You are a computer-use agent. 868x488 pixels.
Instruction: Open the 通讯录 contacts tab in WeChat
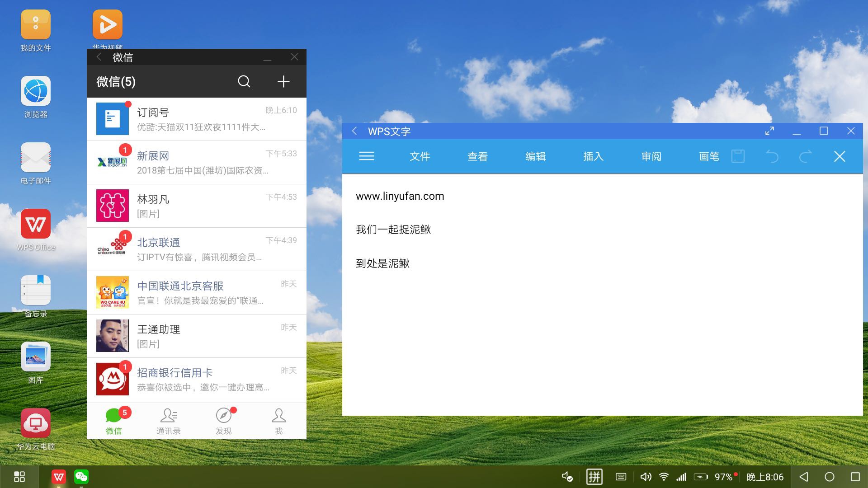click(168, 421)
